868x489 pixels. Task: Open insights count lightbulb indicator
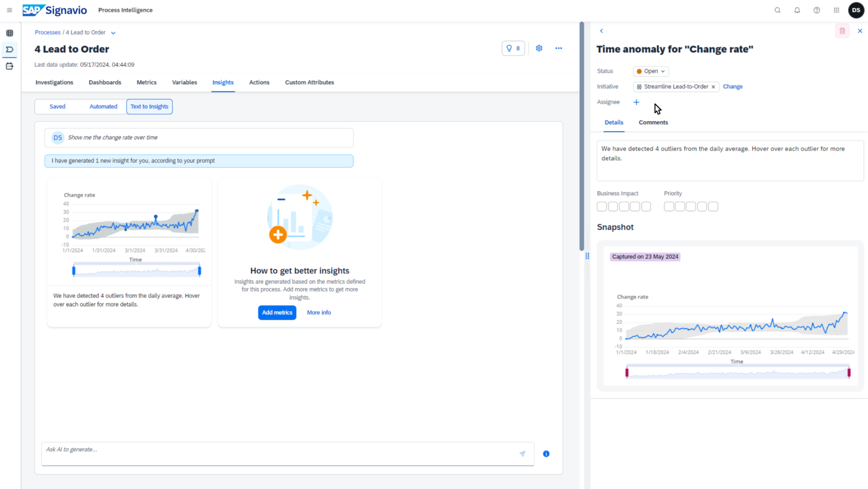(513, 48)
